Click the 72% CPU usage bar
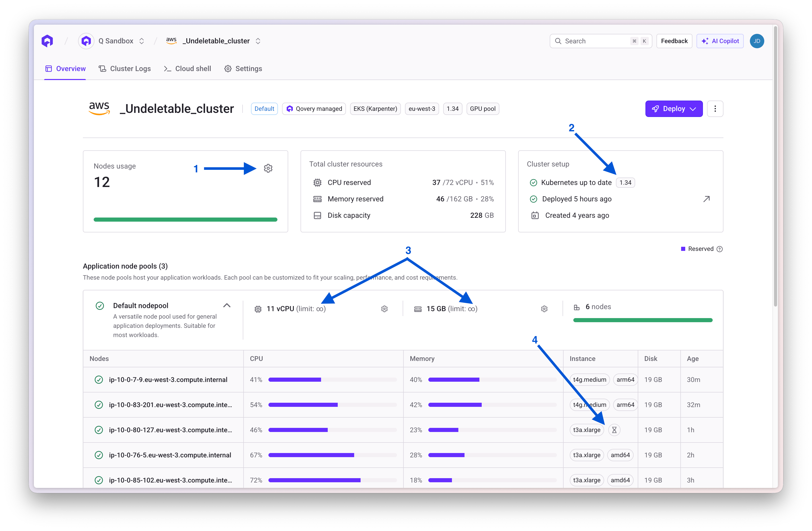 [x=333, y=480]
